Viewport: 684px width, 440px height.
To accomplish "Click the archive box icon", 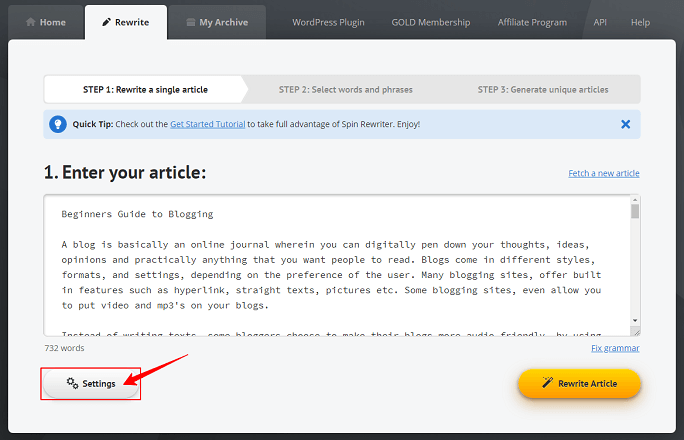I will click(x=191, y=22).
